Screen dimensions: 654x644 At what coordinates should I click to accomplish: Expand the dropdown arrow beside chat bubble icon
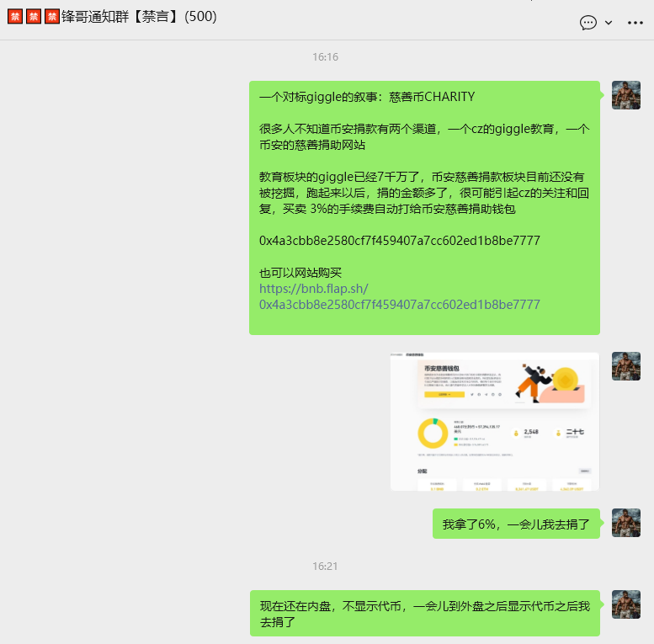coord(609,23)
